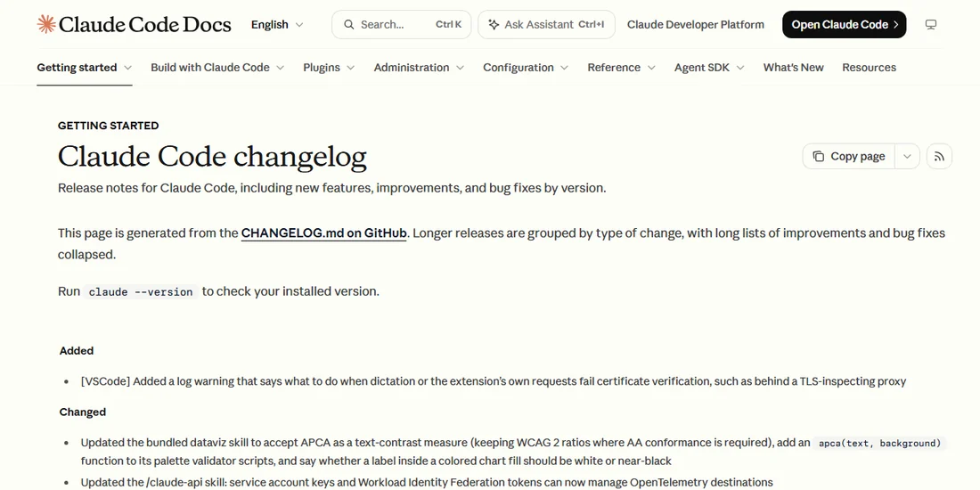Click the Changed section heading
Viewport: 980px width, 490px height.
pyautogui.click(x=83, y=412)
